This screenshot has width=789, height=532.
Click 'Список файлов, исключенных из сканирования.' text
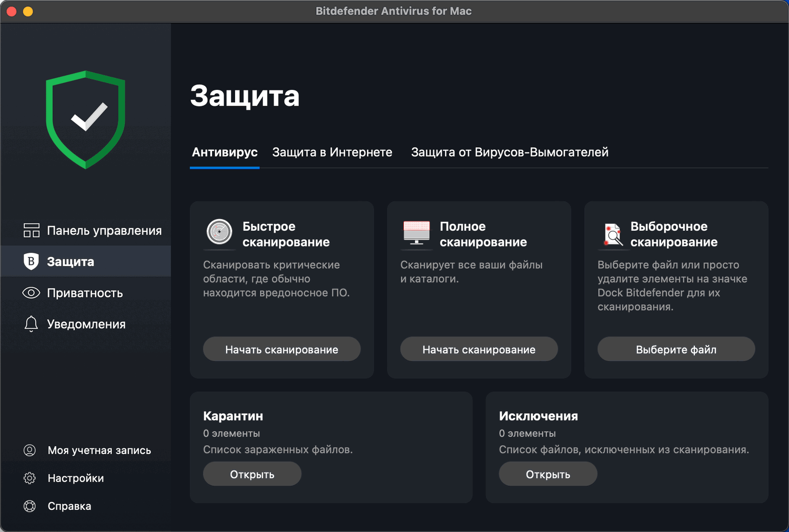[x=624, y=449]
